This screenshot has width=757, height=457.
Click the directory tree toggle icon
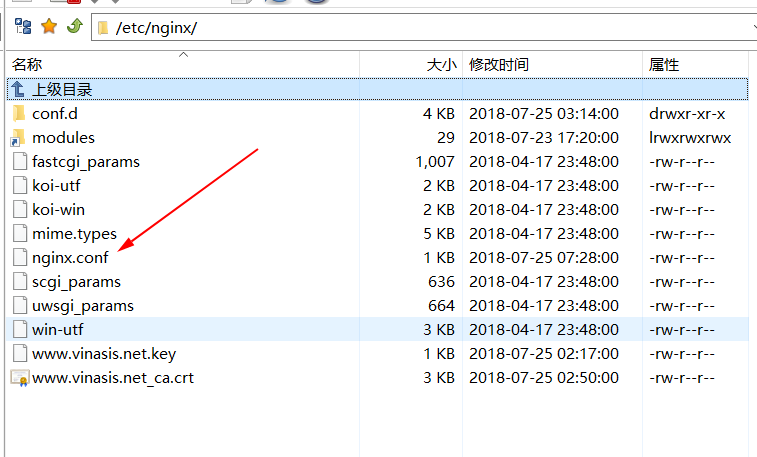pos(23,26)
